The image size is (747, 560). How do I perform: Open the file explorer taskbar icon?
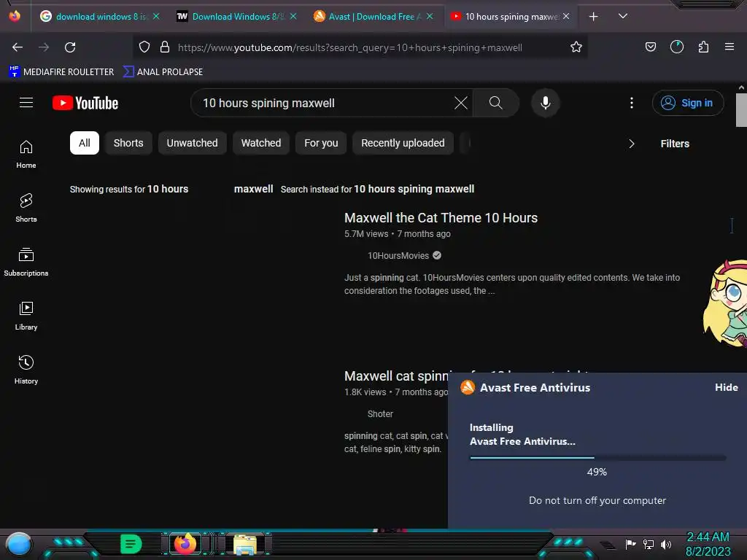[245, 544]
